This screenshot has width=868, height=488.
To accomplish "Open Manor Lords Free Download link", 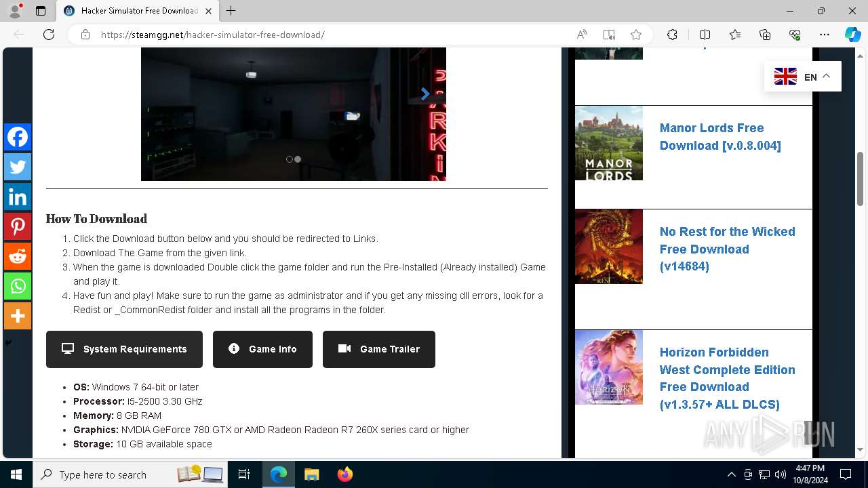I will click(x=720, y=136).
